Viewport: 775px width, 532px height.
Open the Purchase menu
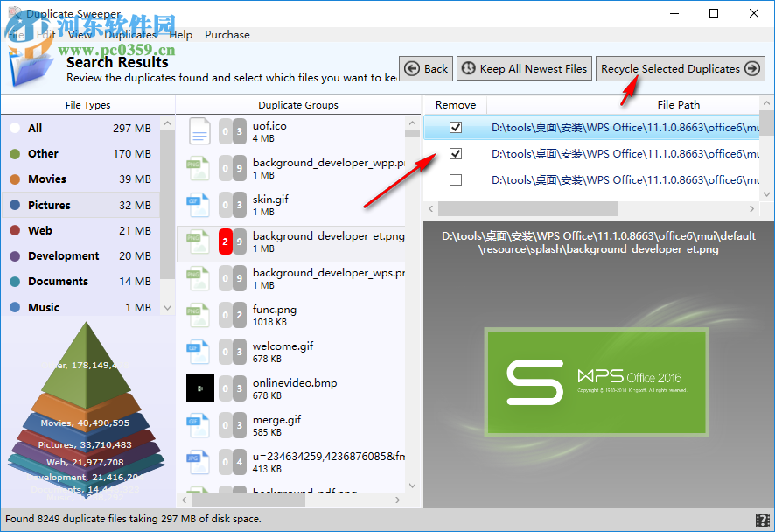(x=227, y=35)
